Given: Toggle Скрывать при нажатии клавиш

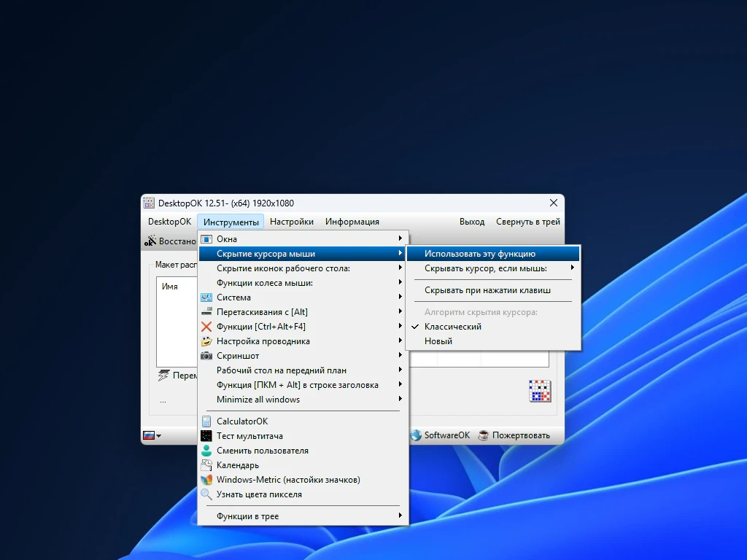Looking at the screenshot, I should click(493, 290).
